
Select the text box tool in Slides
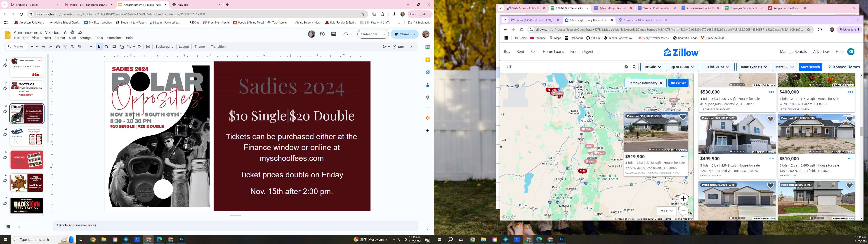(x=106, y=47)
